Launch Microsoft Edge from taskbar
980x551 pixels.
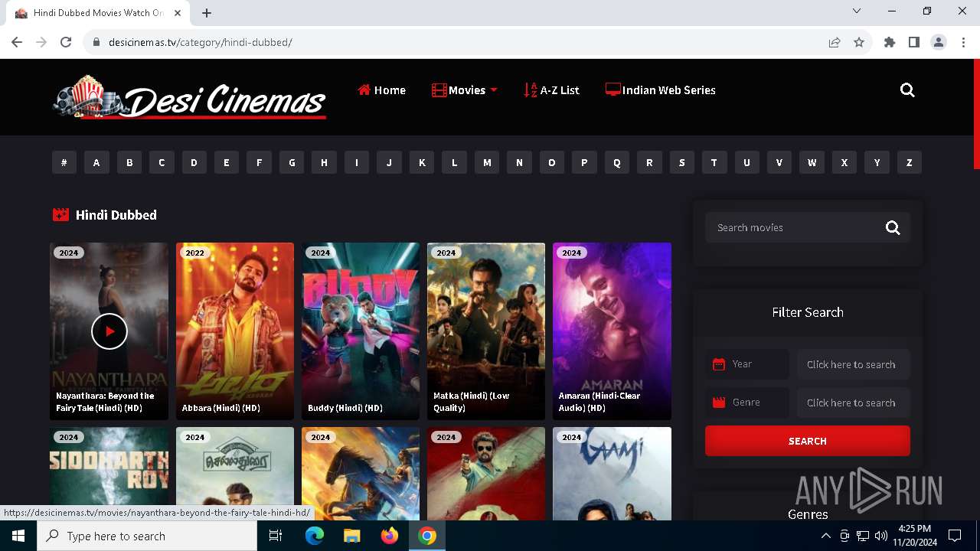(315, 536)
